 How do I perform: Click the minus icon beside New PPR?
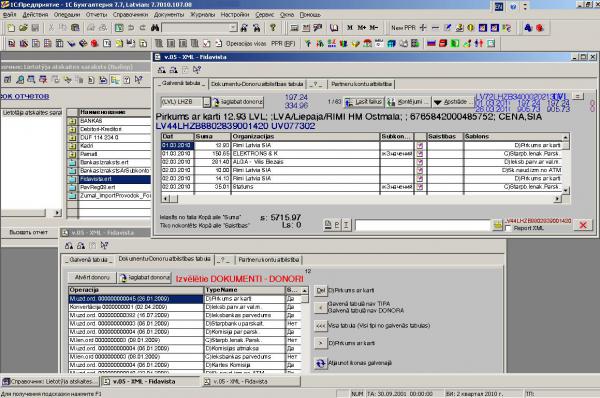pos(435,28)
